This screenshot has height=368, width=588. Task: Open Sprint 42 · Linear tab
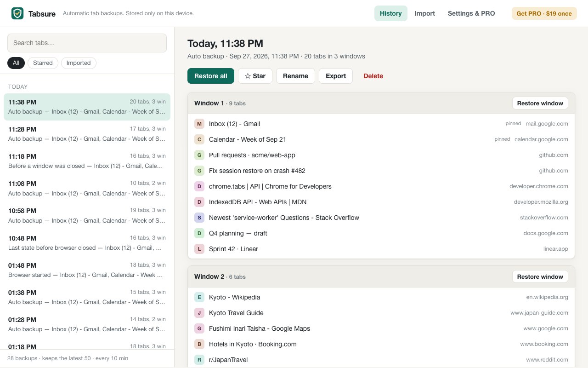click(233, 249)
